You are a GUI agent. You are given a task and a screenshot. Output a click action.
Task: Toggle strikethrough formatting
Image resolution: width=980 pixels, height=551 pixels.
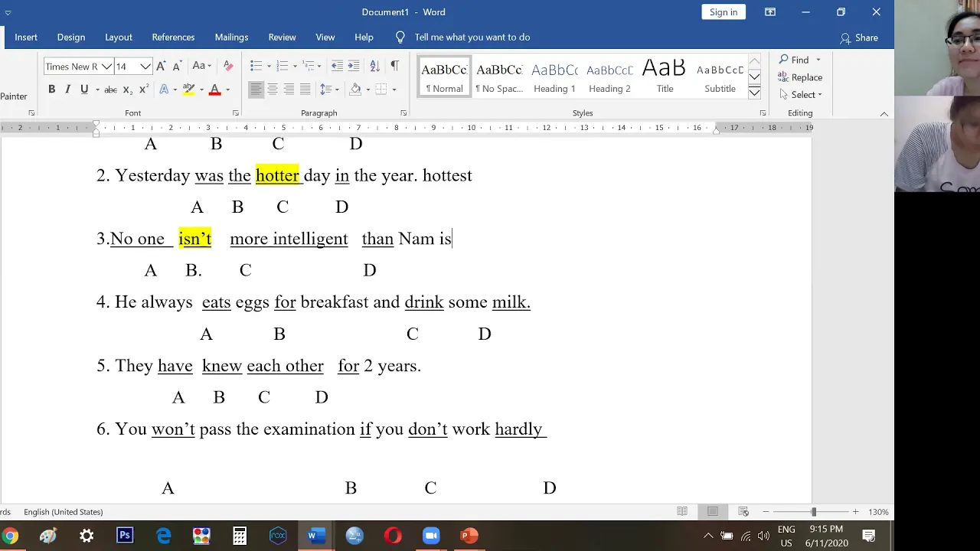(x=110, y=90)
